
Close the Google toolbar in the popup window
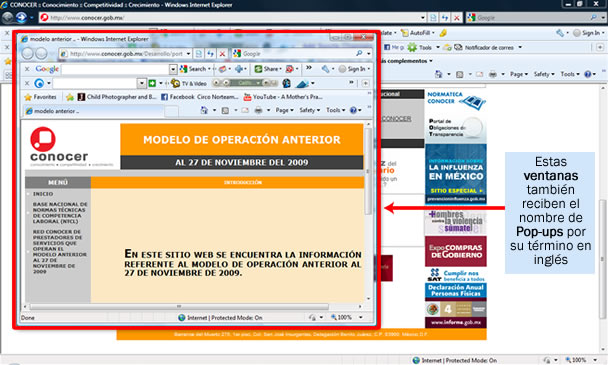point(27,69)
